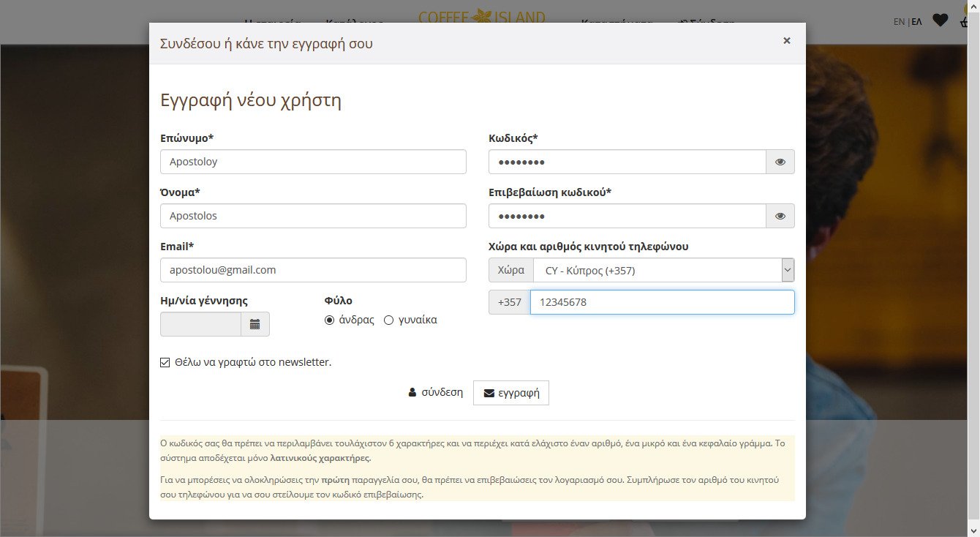Open the favorites heart icon

tap(941, 20)
